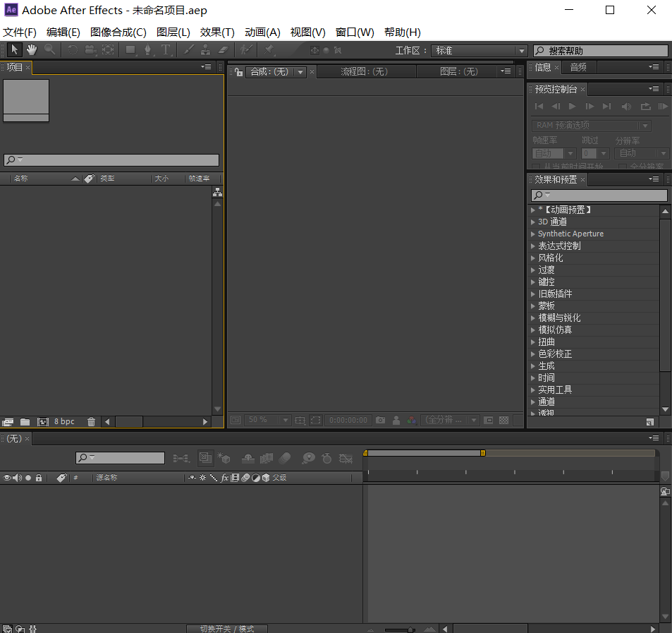
Task: Toggle the lock column header in timeline
Action: [39, 478]
